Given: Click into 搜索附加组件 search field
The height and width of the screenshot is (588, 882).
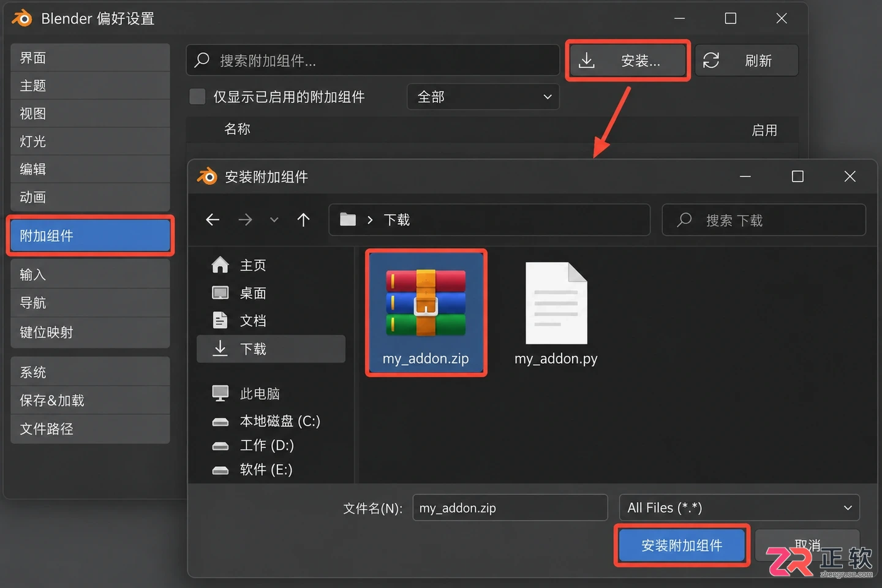Looking at the screenshot, I should pos(372,60).
